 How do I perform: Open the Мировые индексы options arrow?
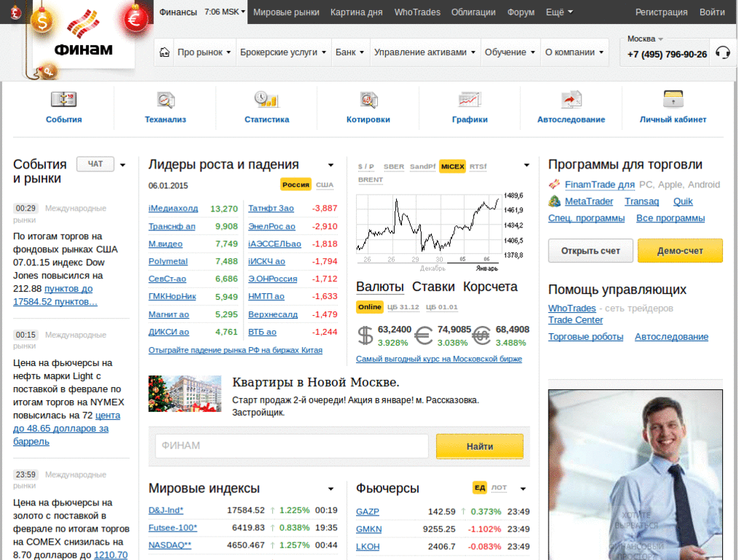click(330, 489)
